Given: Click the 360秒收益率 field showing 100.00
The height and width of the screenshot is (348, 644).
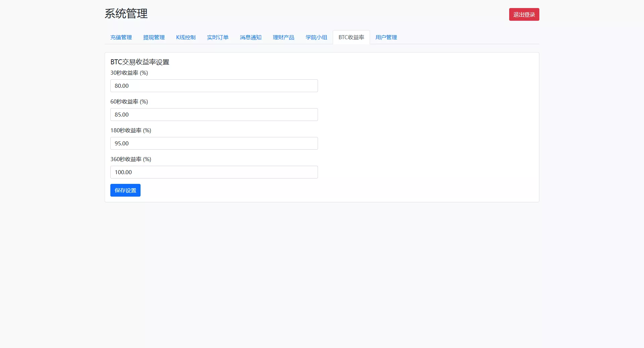Looking at the screenshot, I should pyautogui.click(x=214, y=172).
